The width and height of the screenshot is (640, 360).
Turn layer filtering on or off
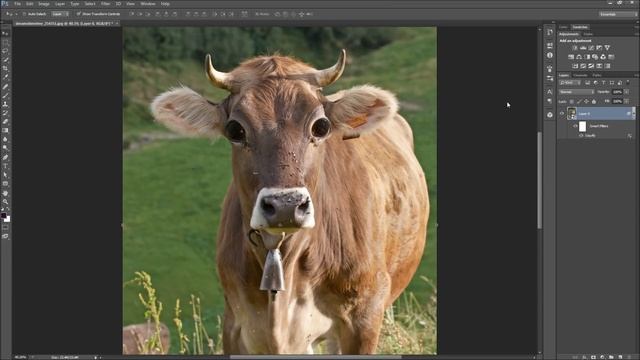pos(627,82)
